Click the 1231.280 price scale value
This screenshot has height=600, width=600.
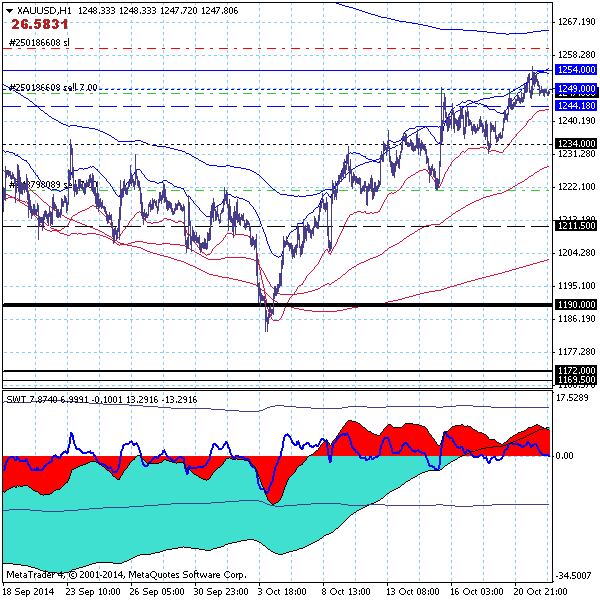577,154
